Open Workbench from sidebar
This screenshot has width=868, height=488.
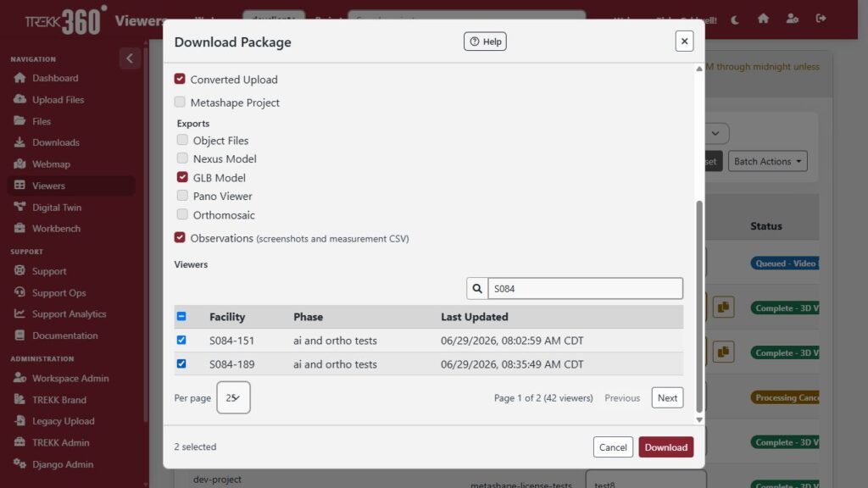(x=56, y=229)
